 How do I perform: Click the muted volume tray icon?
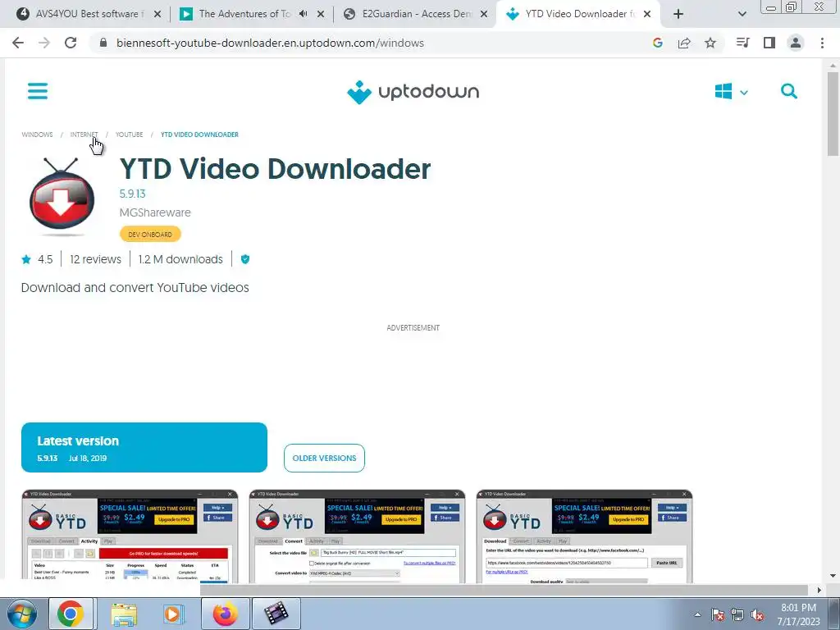pos(757,615)
